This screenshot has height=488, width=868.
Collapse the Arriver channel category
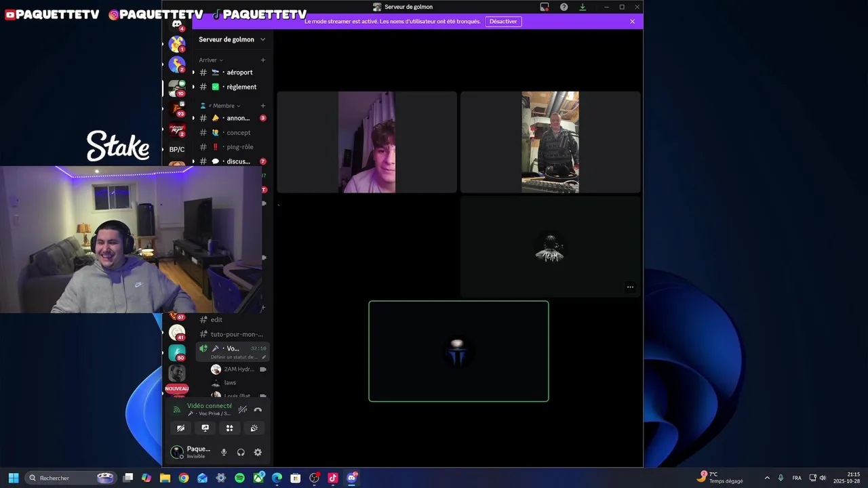coord(211,60)
